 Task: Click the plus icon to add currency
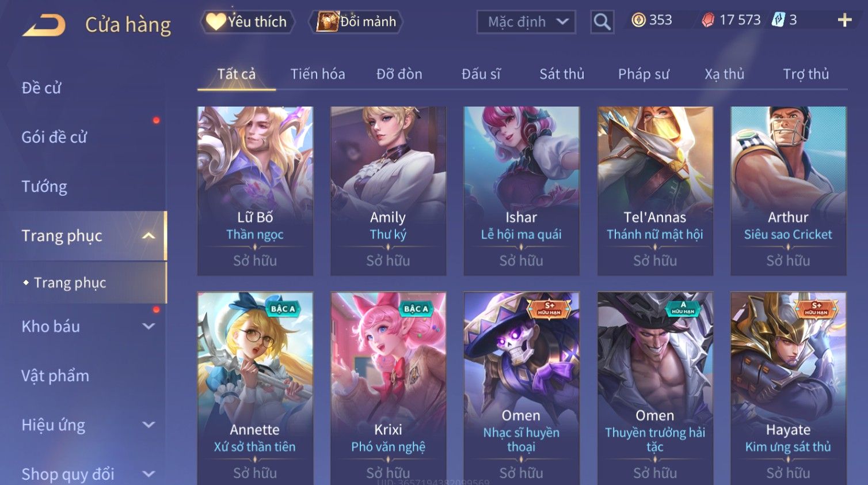(844, 20)
